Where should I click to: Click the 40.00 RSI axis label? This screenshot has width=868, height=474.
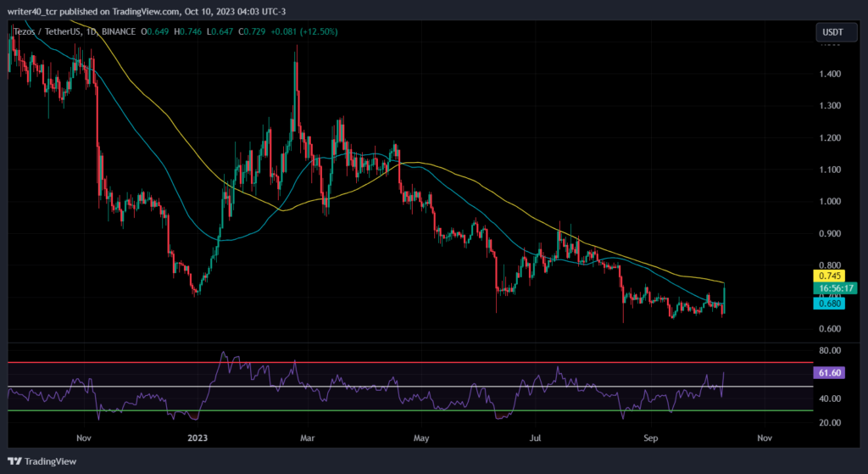(830, 399)
